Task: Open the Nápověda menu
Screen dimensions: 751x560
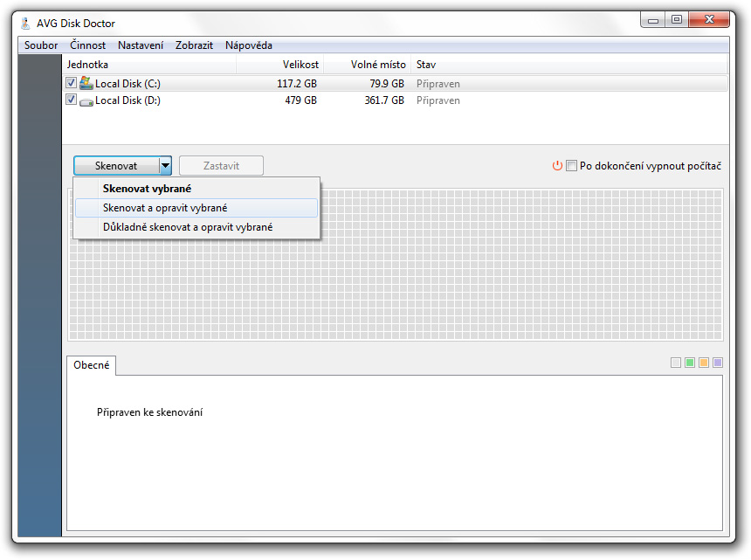Action: (x=249, y=45)
